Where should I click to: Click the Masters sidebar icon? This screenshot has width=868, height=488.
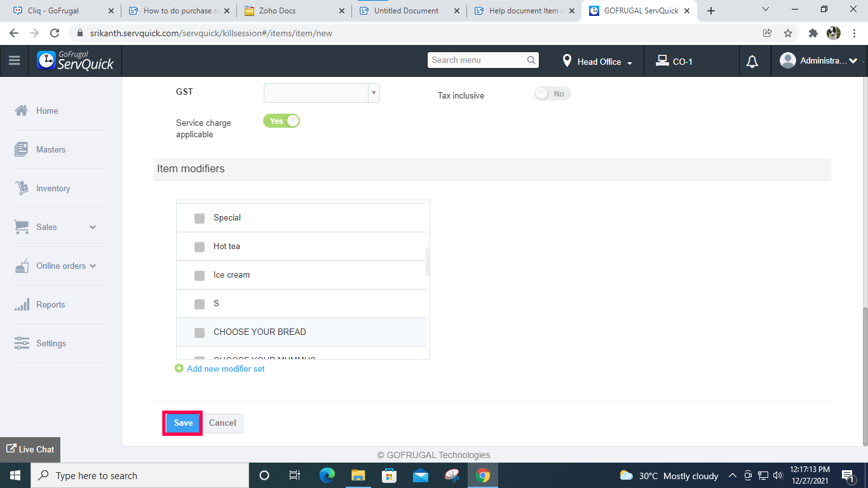point(22,149)
